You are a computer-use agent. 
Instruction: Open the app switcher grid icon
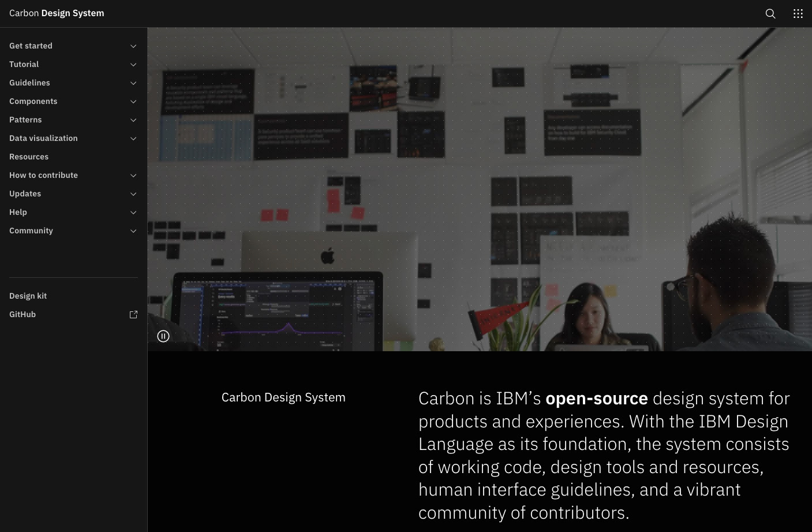pos(798,13)
